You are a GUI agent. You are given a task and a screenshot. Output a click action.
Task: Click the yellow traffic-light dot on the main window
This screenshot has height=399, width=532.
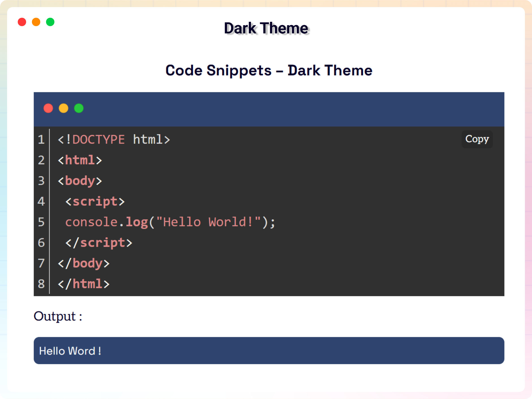click(36, 22)
